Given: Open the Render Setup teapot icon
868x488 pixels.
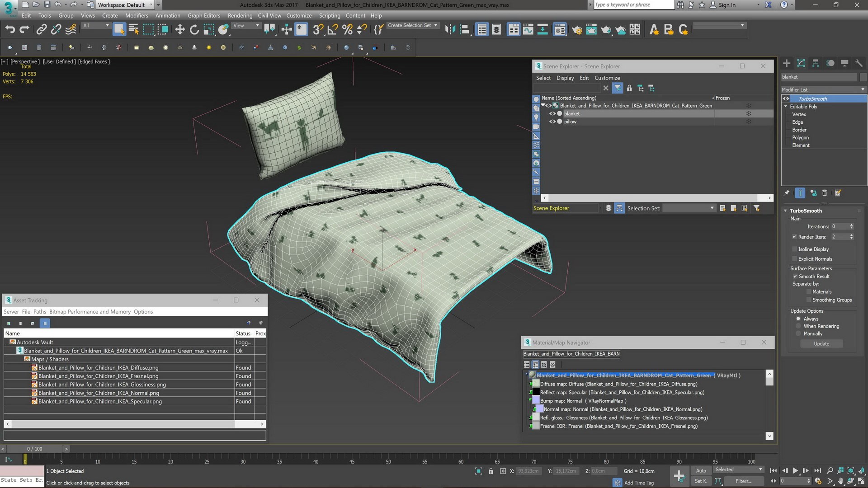Looking at the screenshot, I should (577, 30).
